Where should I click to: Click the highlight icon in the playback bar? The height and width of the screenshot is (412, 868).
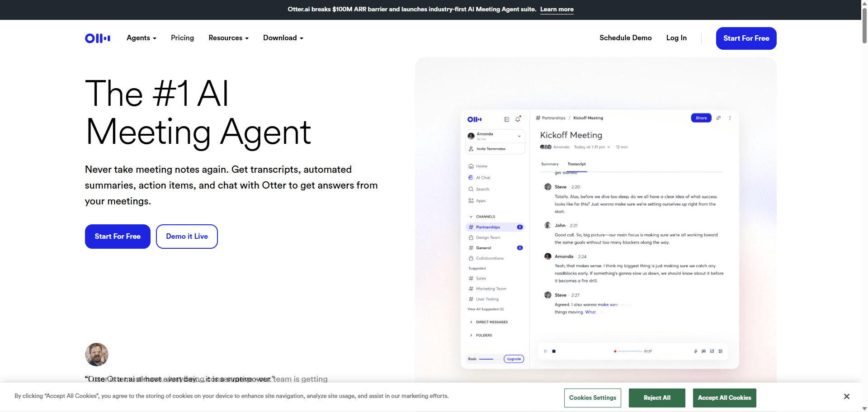pos(696,351)
